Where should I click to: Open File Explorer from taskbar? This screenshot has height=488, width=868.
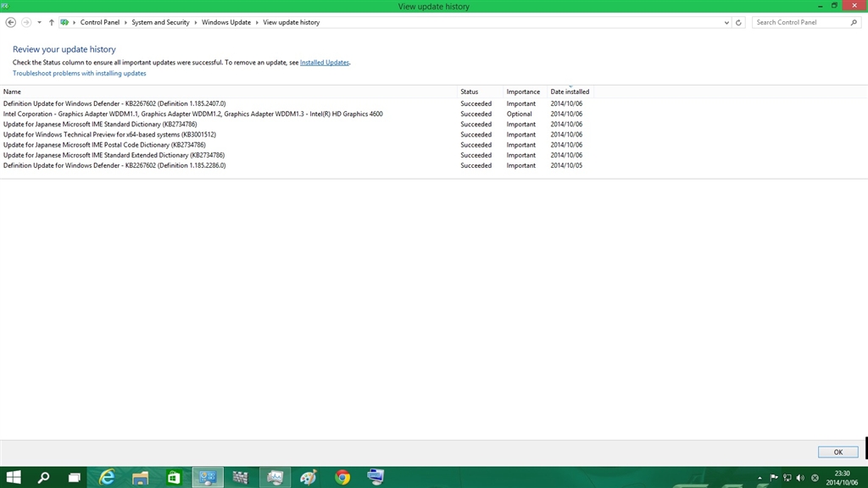(x=140, y=477)
